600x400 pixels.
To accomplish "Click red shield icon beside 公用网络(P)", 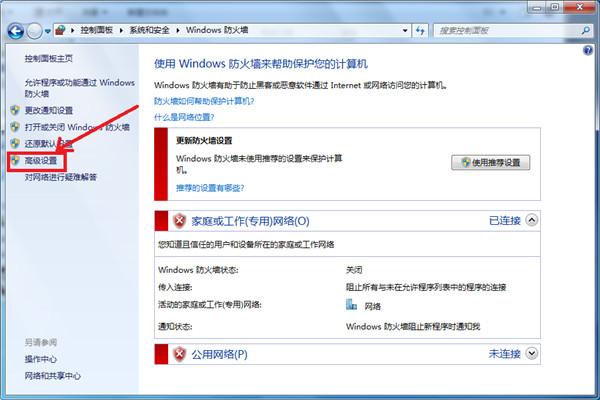I will click(179, 354).
